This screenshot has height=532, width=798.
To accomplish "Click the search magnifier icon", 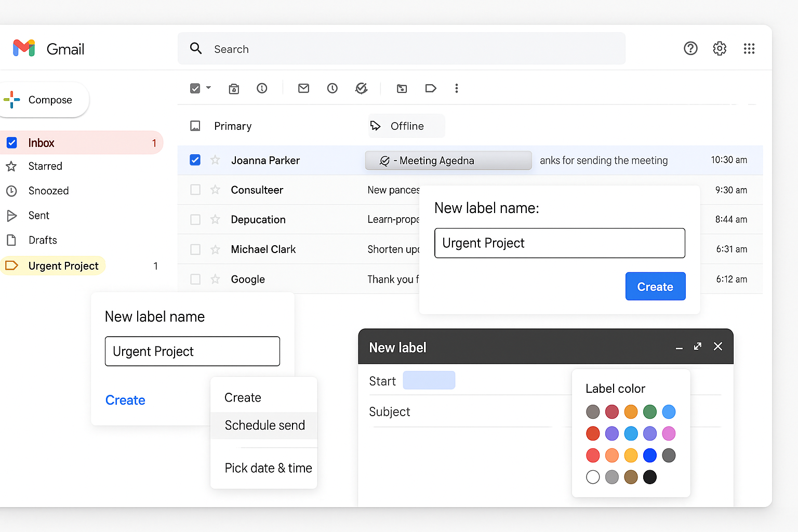I will [x=196, y=48].
